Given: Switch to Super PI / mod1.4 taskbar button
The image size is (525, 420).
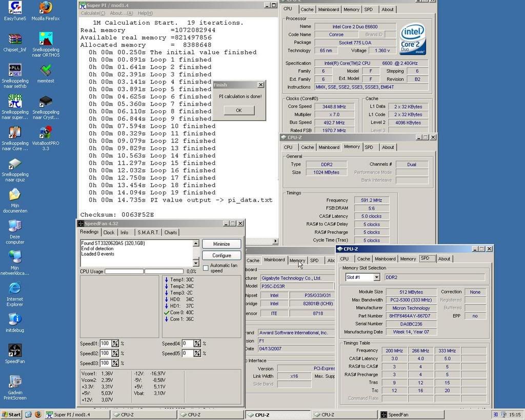Looking at the screenshot, I should click(x=77, y=415).
